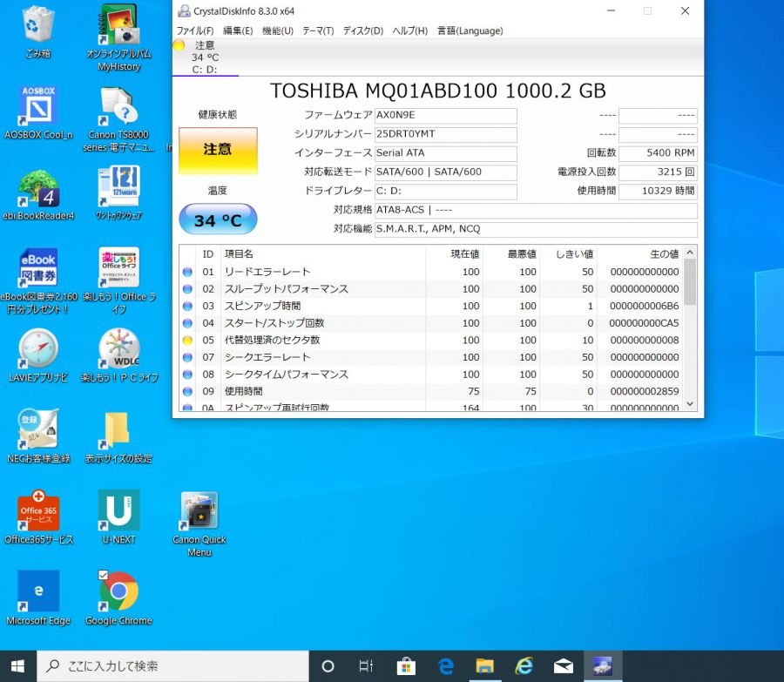The image size is (784, 682).
Task: Open the ヘルプ(H) menu
Action: point(410,30)
